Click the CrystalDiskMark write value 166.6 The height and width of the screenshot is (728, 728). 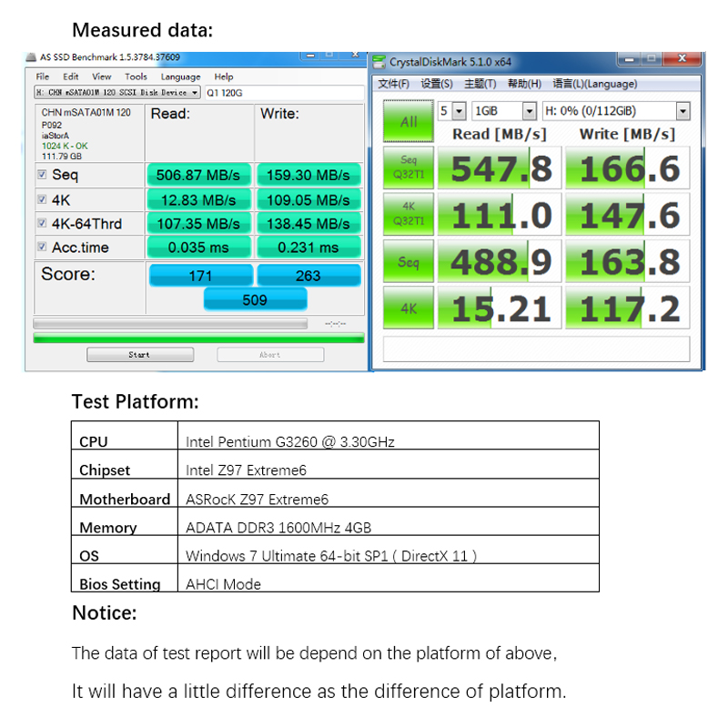tap(628, 167)
